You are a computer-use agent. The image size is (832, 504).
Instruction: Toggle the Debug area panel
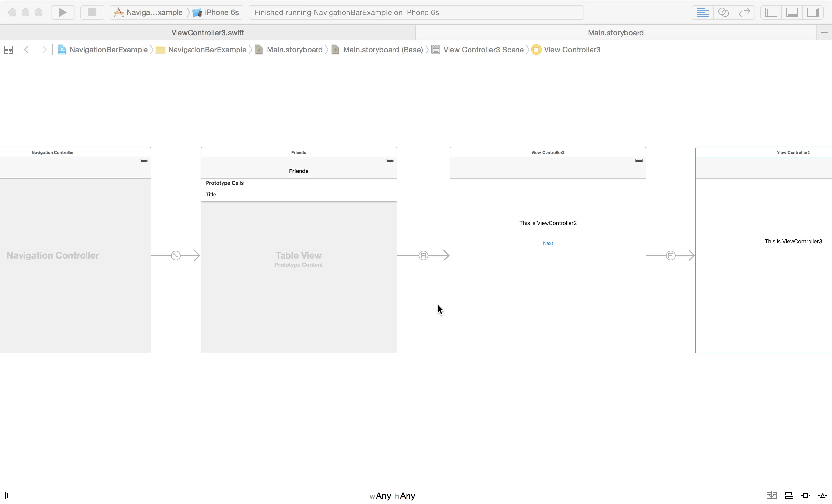click(x=792, y=12)
